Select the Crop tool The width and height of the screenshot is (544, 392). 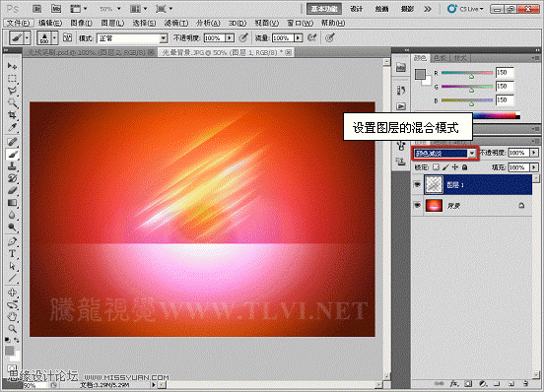tap(12, 114)
